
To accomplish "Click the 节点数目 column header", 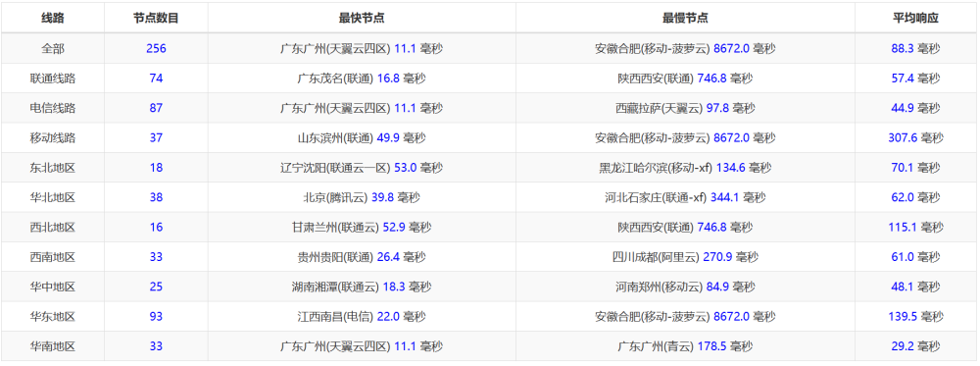I will tap(156, 18).
